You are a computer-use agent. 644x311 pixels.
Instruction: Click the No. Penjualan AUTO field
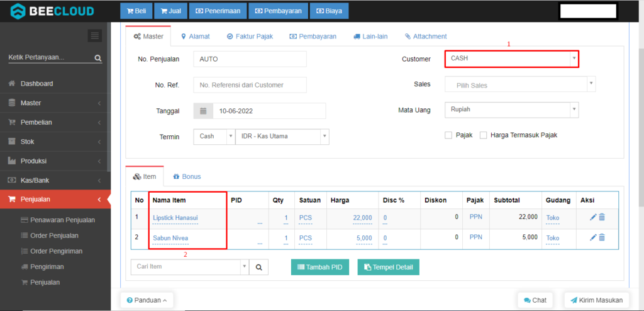point(250,59)
